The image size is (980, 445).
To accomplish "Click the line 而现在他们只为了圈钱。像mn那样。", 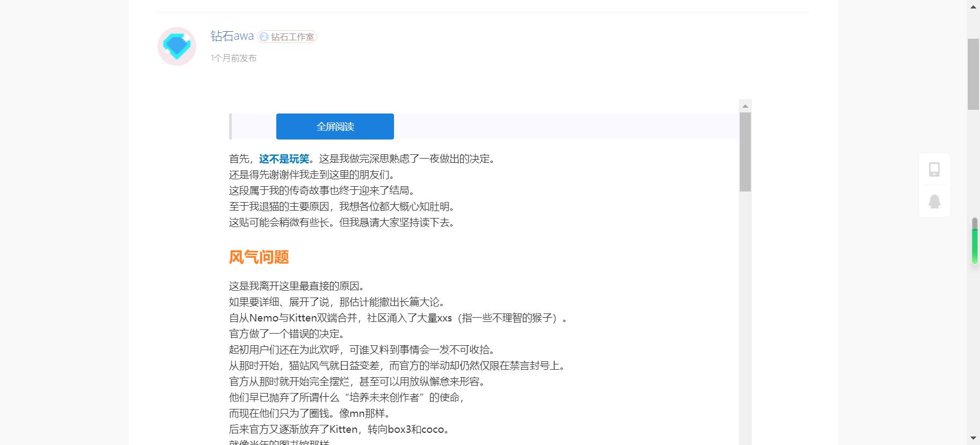I will pyautogui.click(x=310, y=413).
